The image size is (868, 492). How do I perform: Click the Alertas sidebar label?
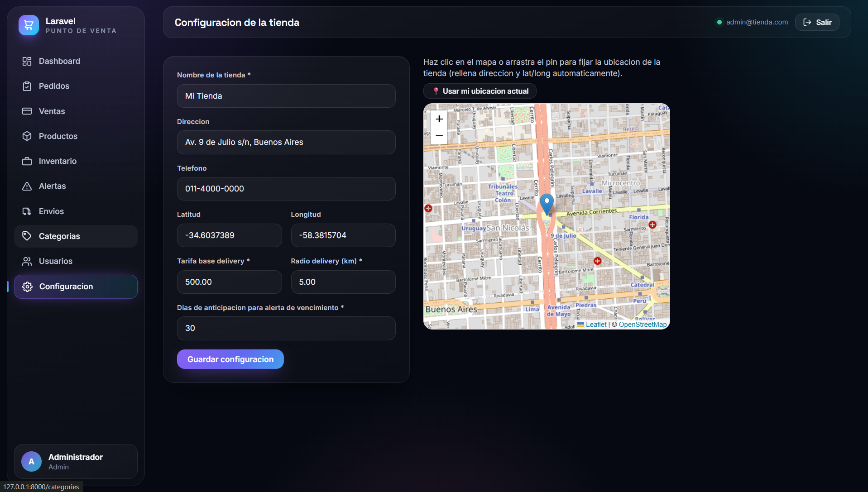(x=53, y=186)
